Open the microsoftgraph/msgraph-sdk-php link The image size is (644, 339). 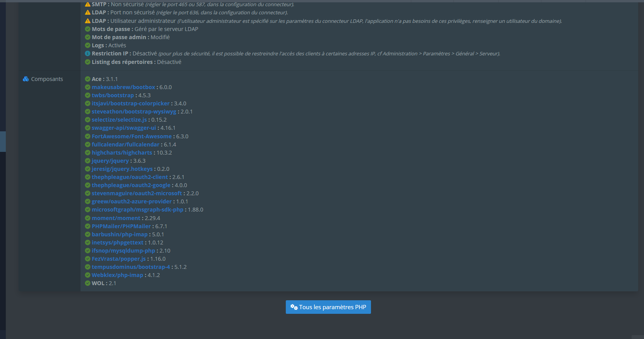coord(137,210)
